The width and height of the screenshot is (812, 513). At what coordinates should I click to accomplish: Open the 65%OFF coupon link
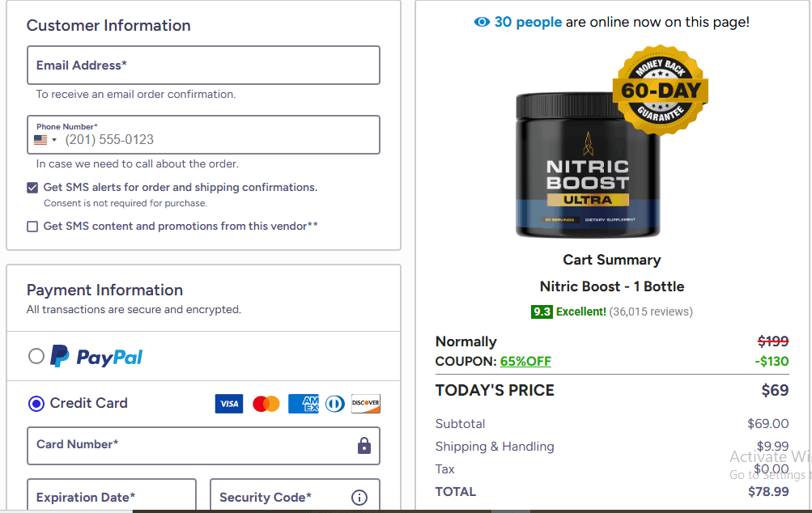coord(525,361)
